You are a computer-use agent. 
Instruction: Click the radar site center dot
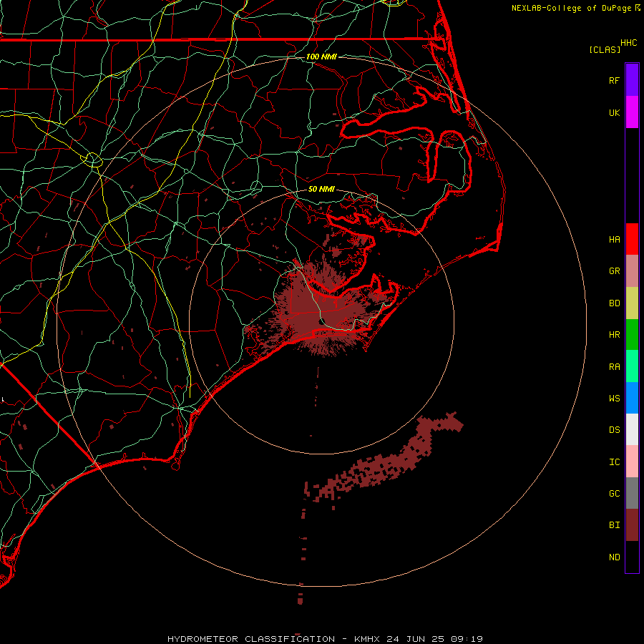[x=323, y=321]
